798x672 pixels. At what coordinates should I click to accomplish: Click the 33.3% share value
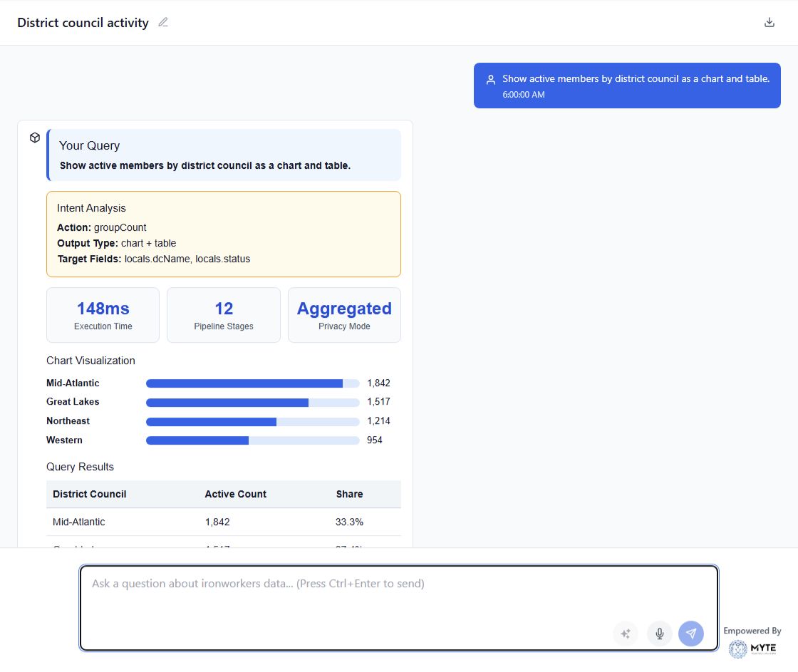click(349, 522)
